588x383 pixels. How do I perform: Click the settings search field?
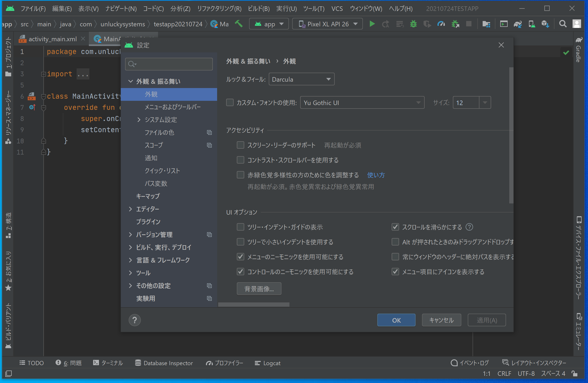169,64
